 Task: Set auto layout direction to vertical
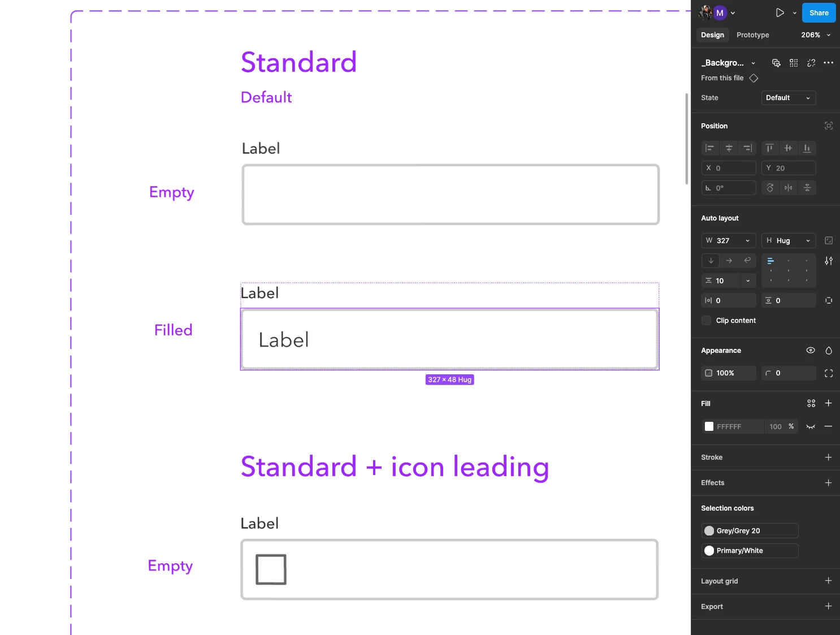[x=711, y=261]
